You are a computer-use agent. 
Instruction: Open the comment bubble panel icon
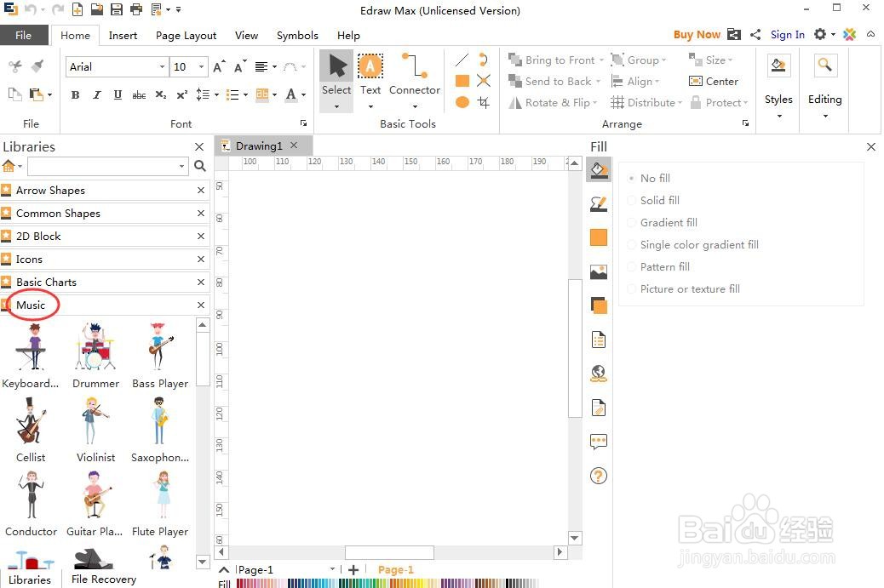tap(598, 442)
